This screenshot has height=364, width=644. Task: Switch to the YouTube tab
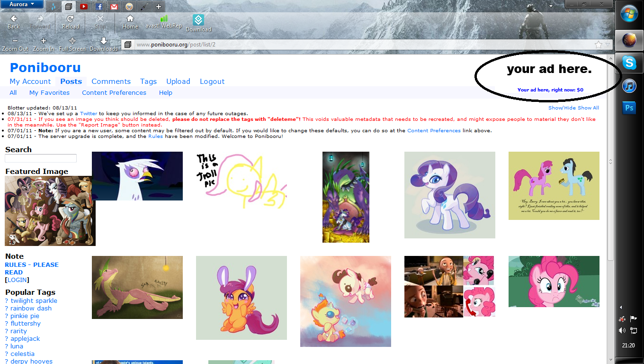[84, 7]
